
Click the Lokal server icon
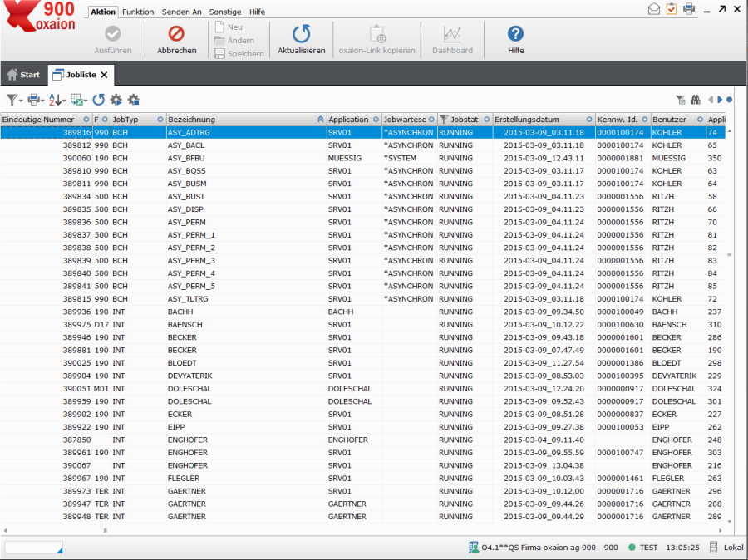pyautogui.click(x=714, y=547)
